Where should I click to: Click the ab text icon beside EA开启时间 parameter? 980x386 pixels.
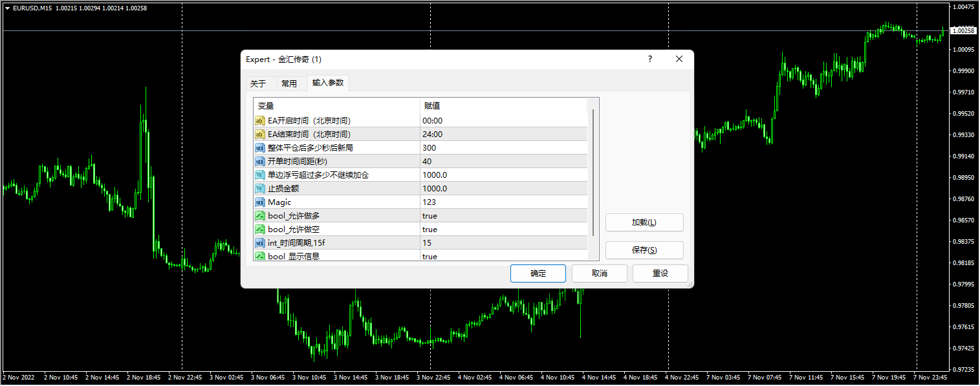tap(259, 120)
